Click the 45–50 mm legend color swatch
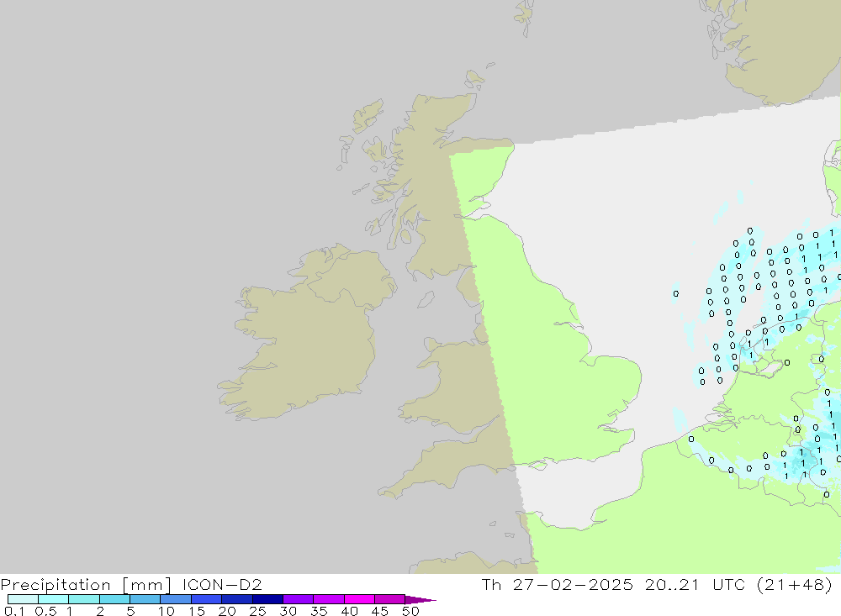The image size is (841, 616). [389, 599]
